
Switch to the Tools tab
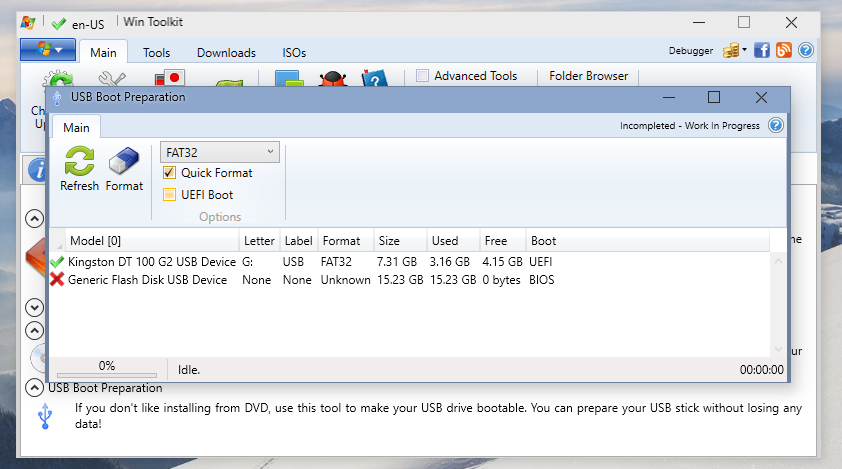pos(156,53)
